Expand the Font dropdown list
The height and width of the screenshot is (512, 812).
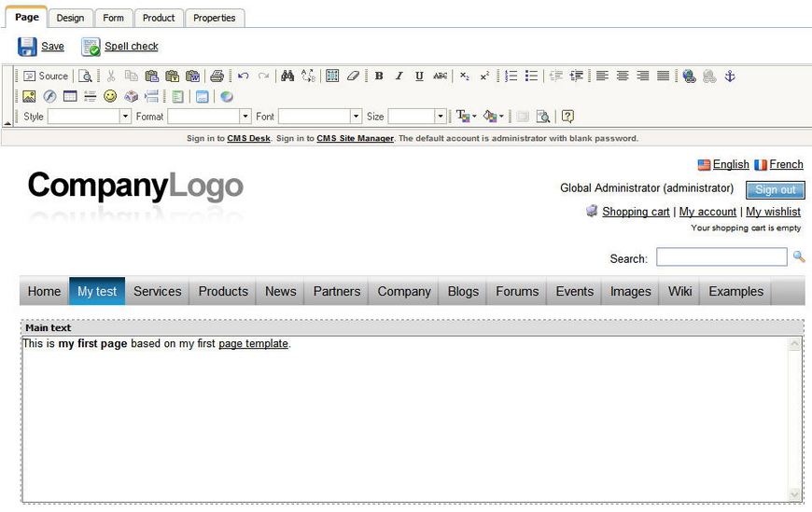pos(319,117)
